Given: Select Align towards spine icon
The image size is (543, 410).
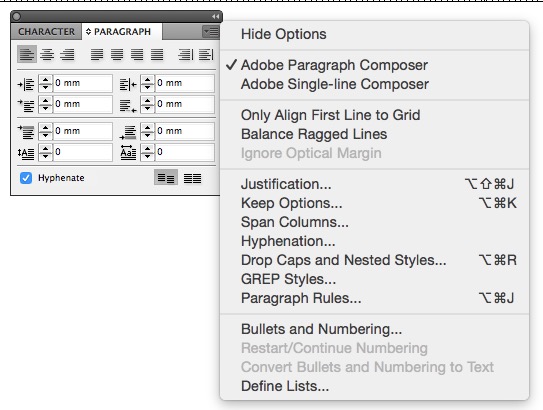Looking at the screenshot, I should [x=186, y=54].
